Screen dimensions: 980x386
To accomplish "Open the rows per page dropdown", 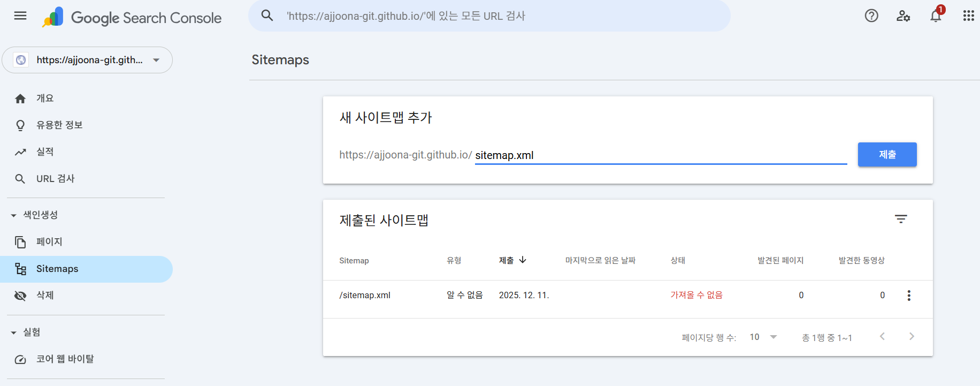I will coord(763,337).
